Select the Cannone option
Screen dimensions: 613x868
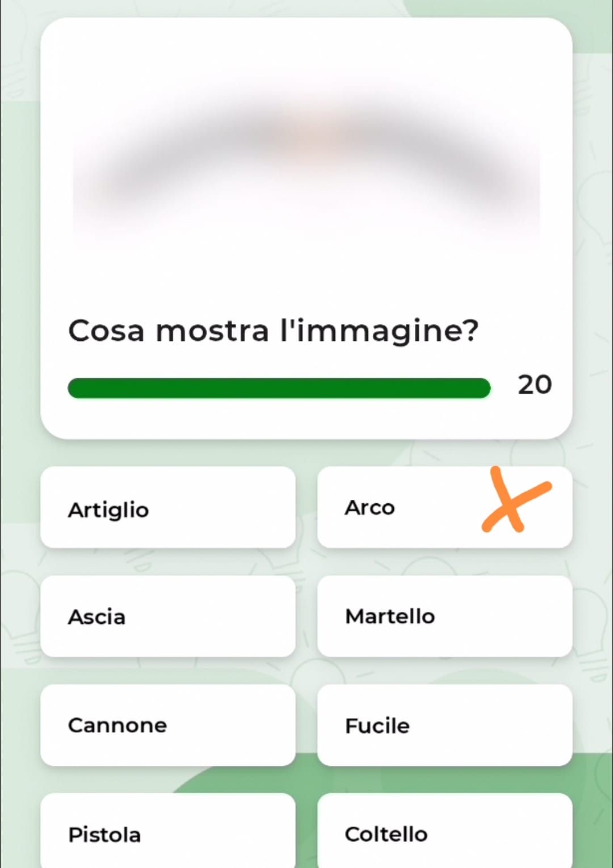pos(168,725)
